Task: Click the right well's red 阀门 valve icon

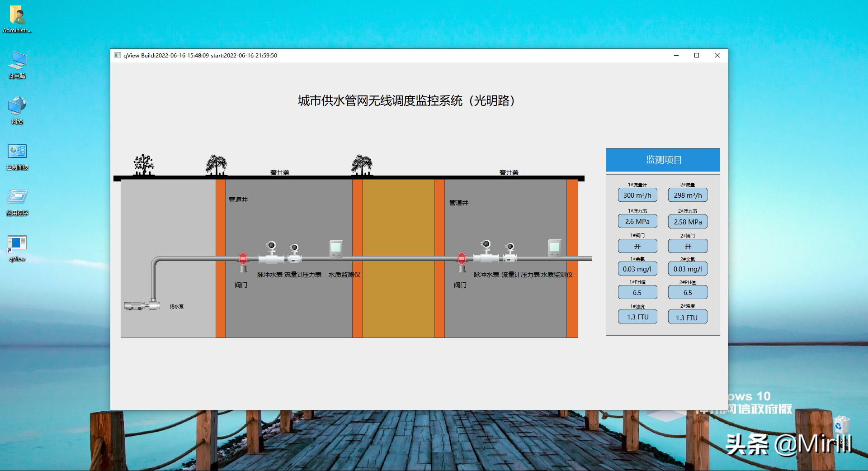Action: click(461, 258)
